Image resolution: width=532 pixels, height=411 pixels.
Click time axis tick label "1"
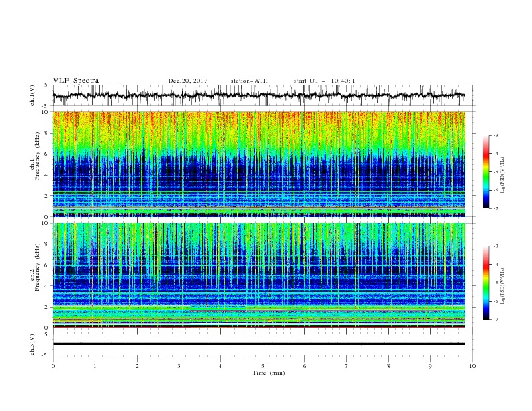(x=95, y=366)
